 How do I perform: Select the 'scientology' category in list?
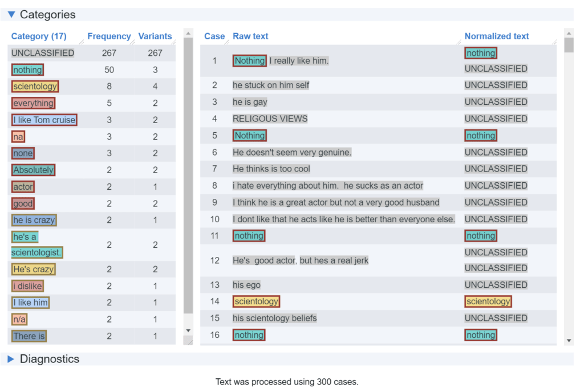(35, 87)
